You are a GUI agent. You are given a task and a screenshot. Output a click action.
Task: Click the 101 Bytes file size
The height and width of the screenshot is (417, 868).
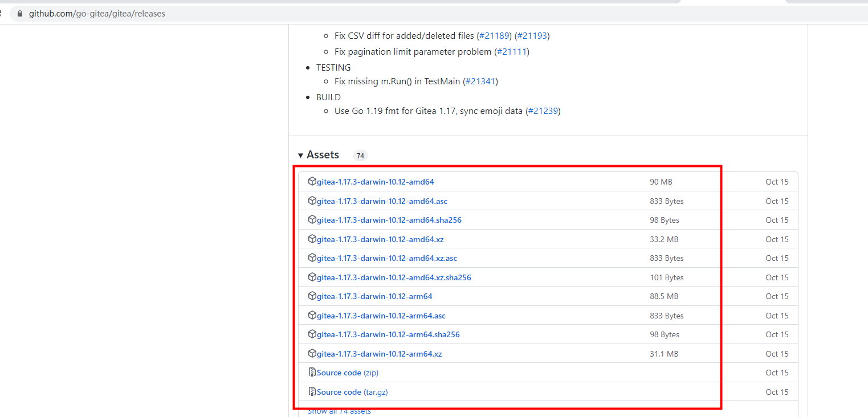coord(667,277)
